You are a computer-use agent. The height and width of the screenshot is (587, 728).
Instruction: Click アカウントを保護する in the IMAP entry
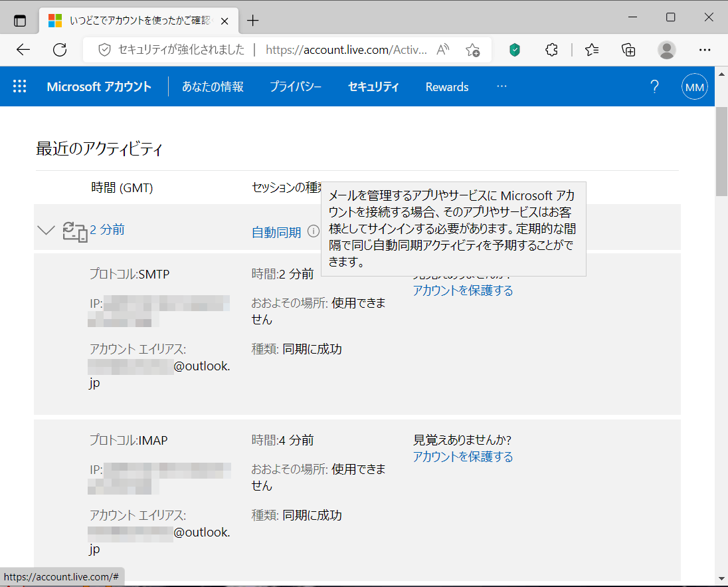tap(463, 457)
